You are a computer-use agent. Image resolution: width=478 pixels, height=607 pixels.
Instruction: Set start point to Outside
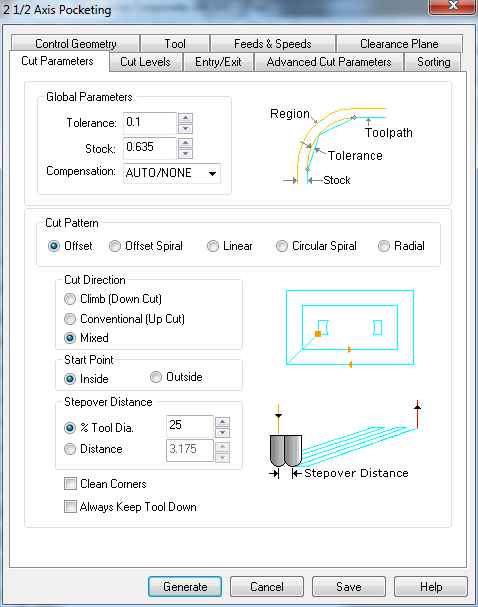coord(176,377)
